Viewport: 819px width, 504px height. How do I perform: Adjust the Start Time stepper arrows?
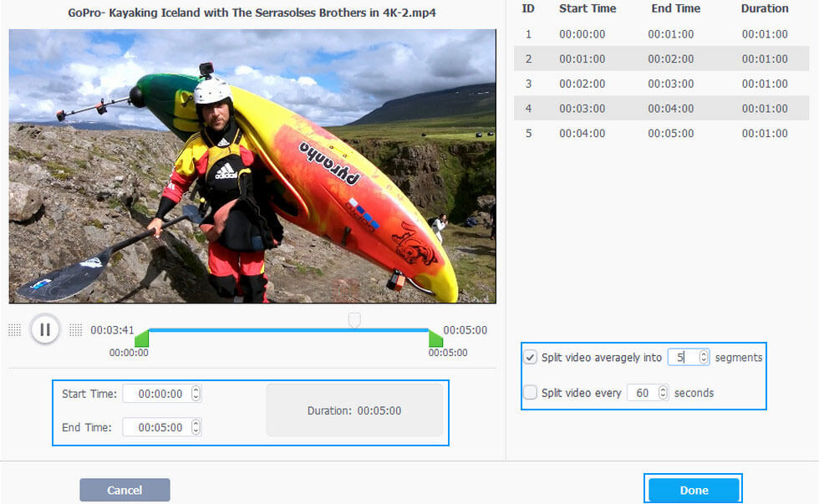196,394
